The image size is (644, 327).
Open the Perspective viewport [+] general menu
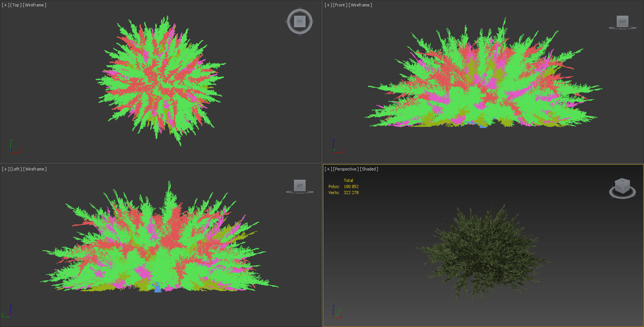click(328, 169)
